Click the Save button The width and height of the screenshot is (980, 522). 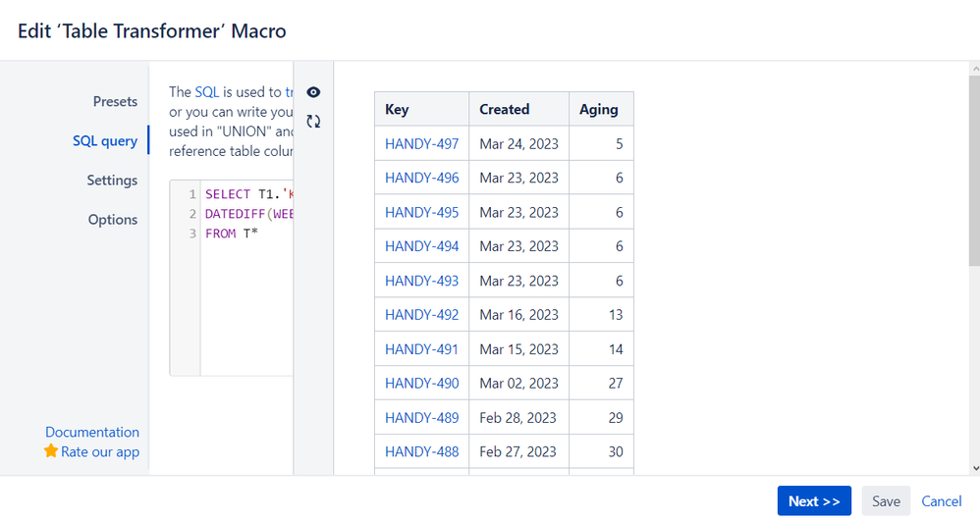886,500
